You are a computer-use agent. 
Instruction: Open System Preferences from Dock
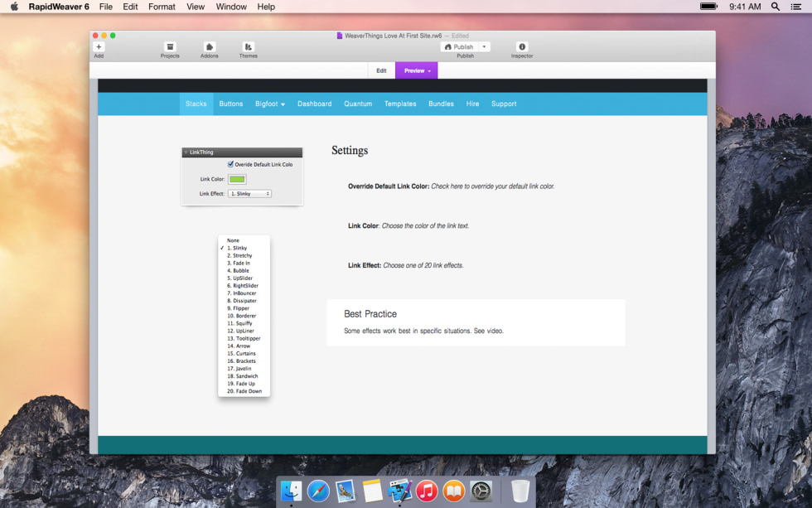tap(481, 491)
